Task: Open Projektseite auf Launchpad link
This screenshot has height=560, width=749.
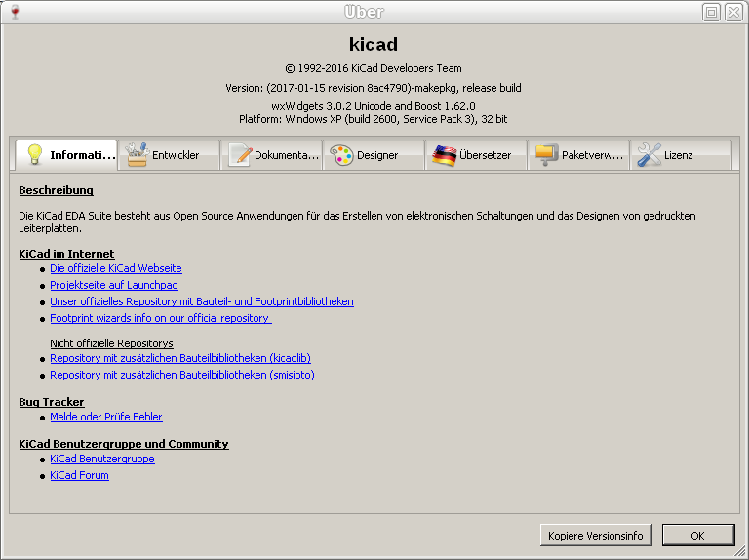Action: (x=114, y=285)
